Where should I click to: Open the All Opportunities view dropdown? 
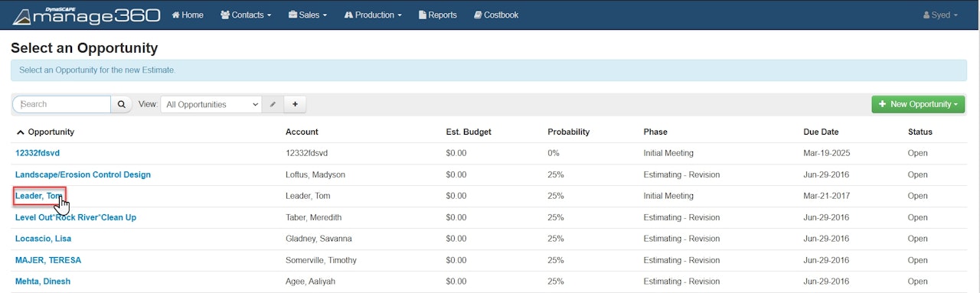[211, 104]
